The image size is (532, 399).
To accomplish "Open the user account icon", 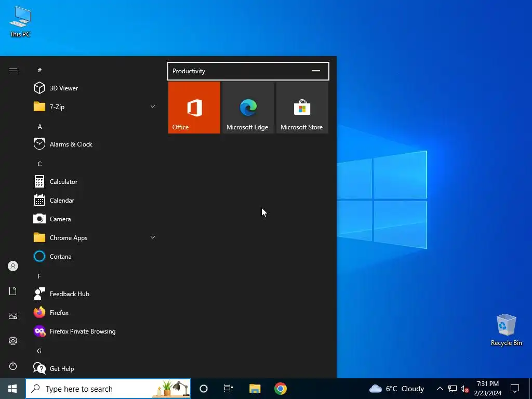I will tap(13, 266).
